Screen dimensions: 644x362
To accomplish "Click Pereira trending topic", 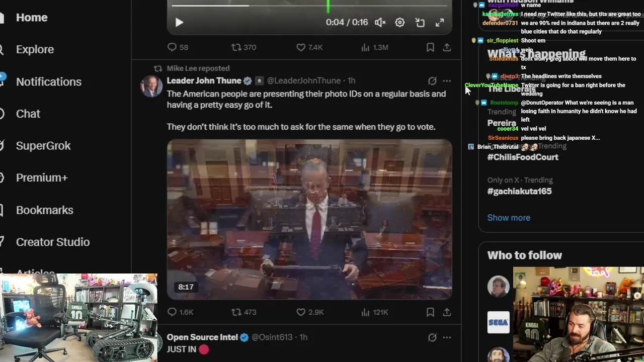I will pyautogui.click(x=502, y=123).
